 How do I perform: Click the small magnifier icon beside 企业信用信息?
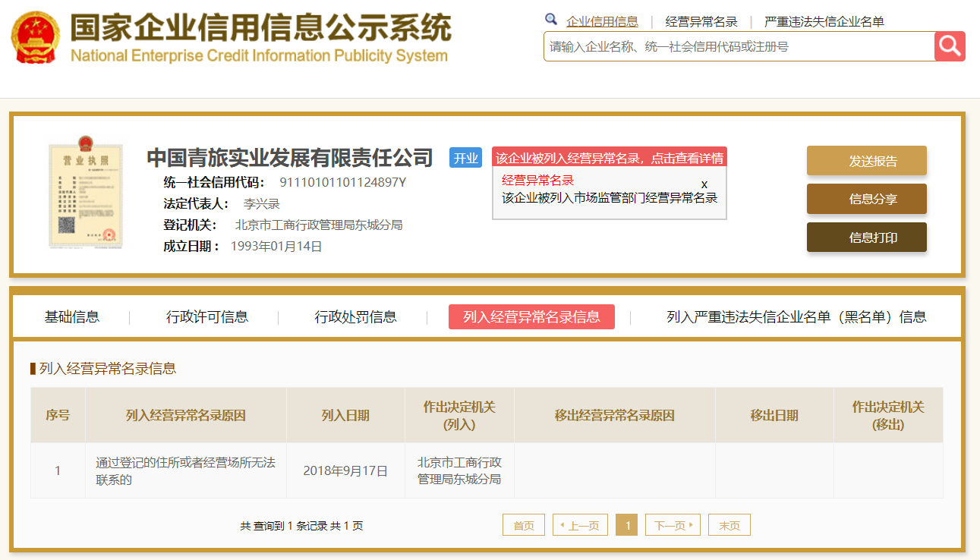551,20
